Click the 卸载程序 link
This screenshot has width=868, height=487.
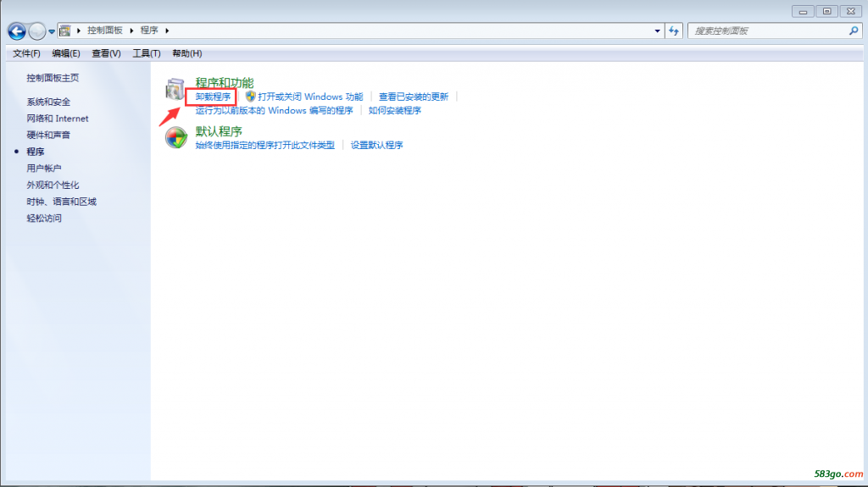click(x=213, y=97)
